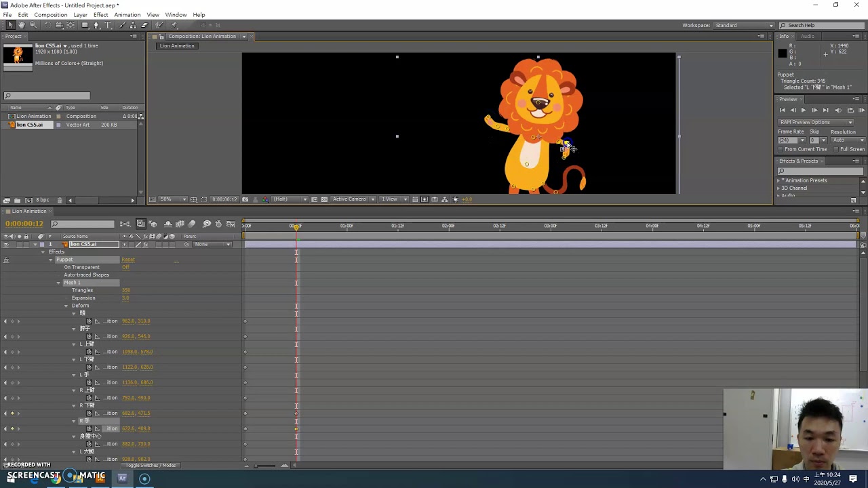Expand 3D Channel effects category

tap(778, 188)
